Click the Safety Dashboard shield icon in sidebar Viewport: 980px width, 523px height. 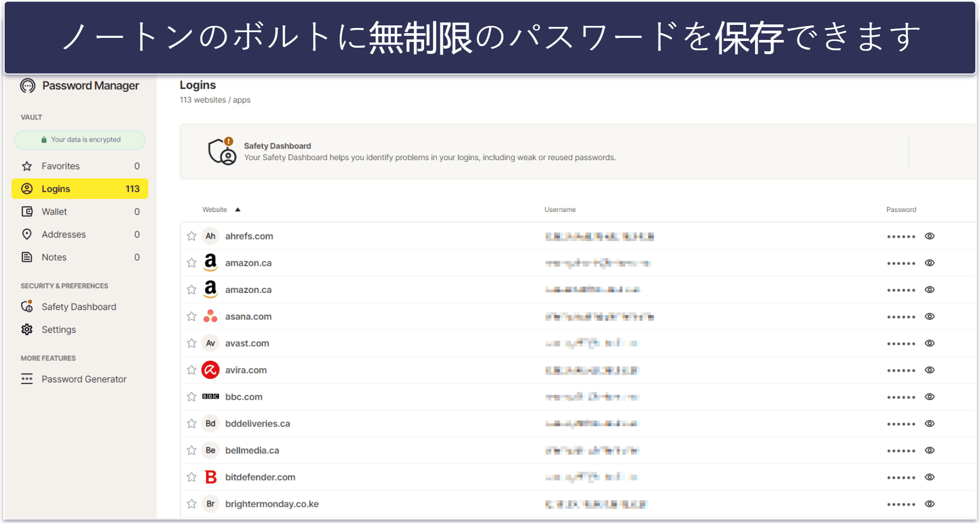(x=27, y=306)
